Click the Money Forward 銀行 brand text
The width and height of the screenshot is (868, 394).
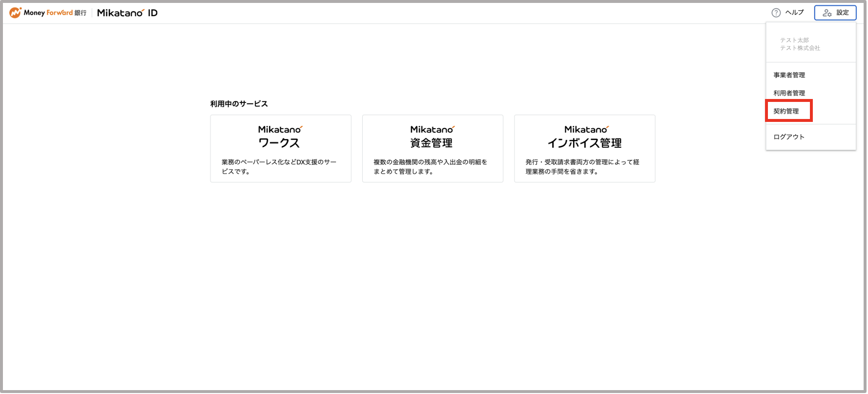tap(55, 13)
